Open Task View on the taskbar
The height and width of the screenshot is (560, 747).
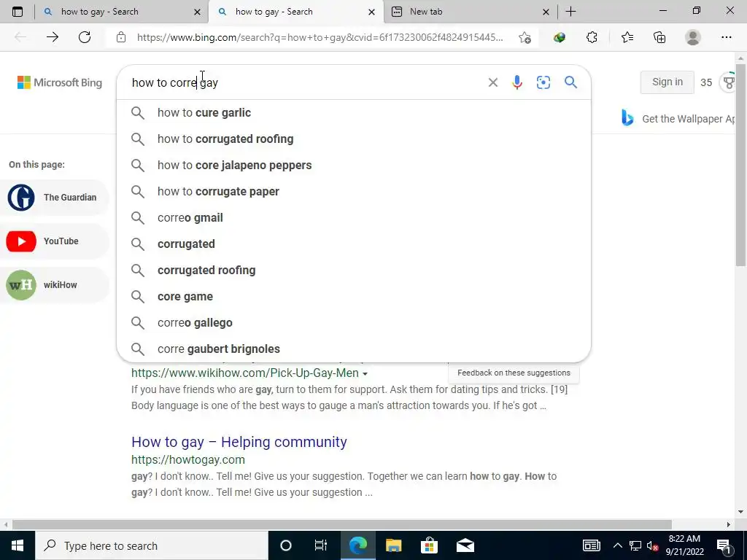[321, 545]
